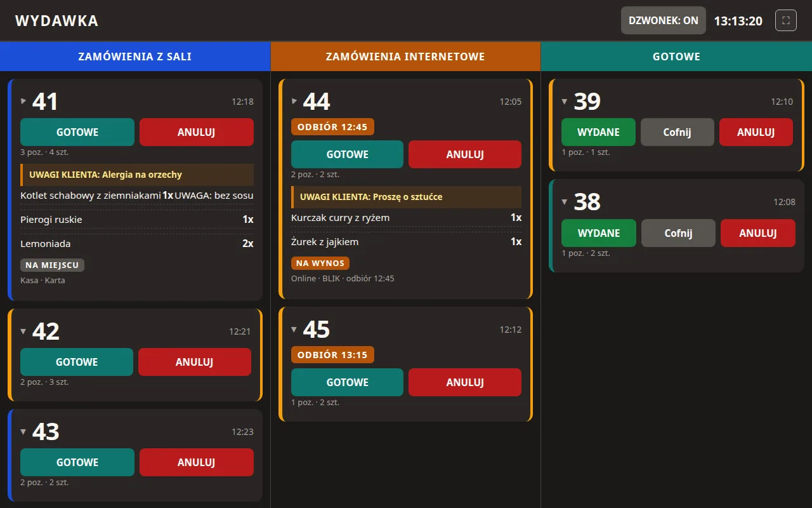
Task: Cancel order 44 with ANULUJ
Action: pos(465,154)
